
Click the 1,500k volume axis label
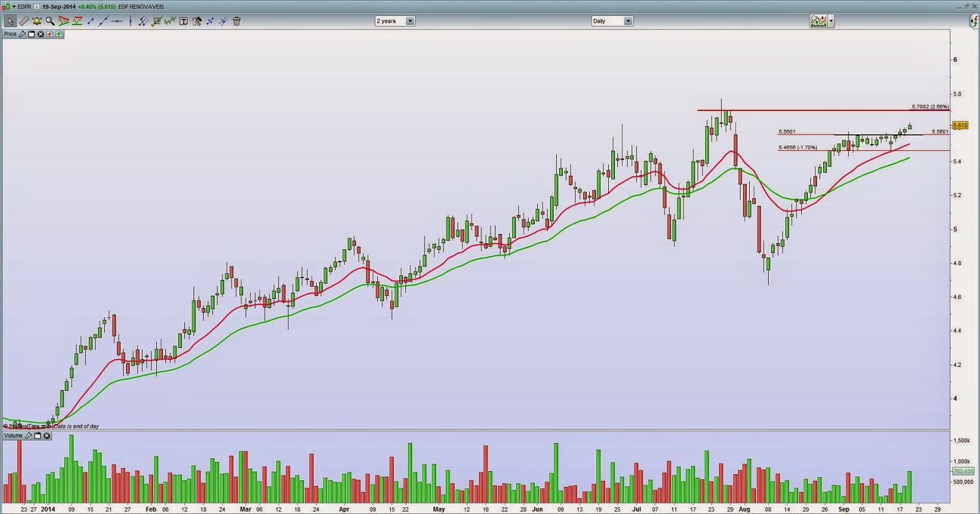962,440
